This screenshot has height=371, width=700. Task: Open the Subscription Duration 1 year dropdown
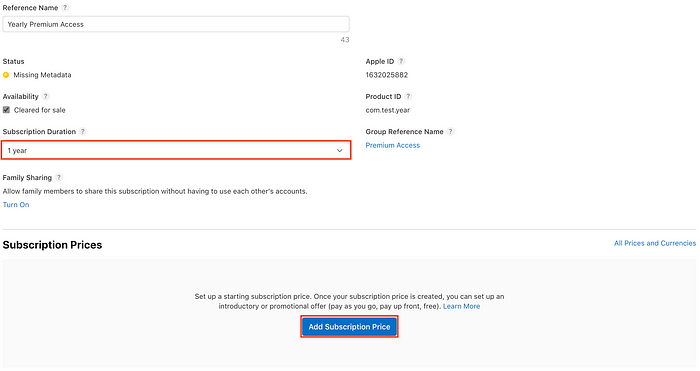pos(176,150)
